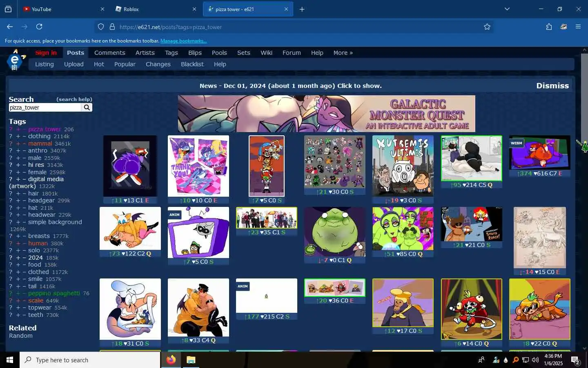This screenshot has width=588, height=368.
Task: Submit search with the magnifier button
Action: pos(87,108)
